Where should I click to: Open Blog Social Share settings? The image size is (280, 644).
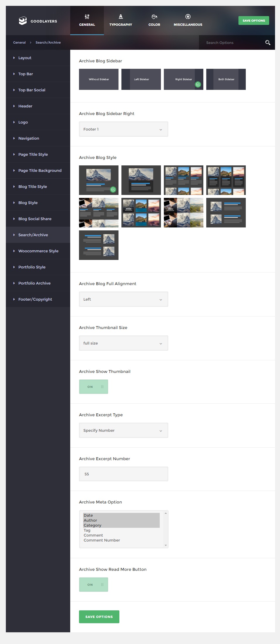(x=38, y=219)
